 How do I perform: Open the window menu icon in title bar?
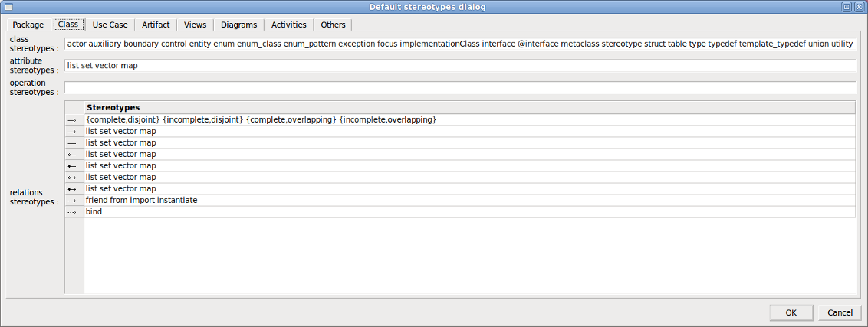8,7
